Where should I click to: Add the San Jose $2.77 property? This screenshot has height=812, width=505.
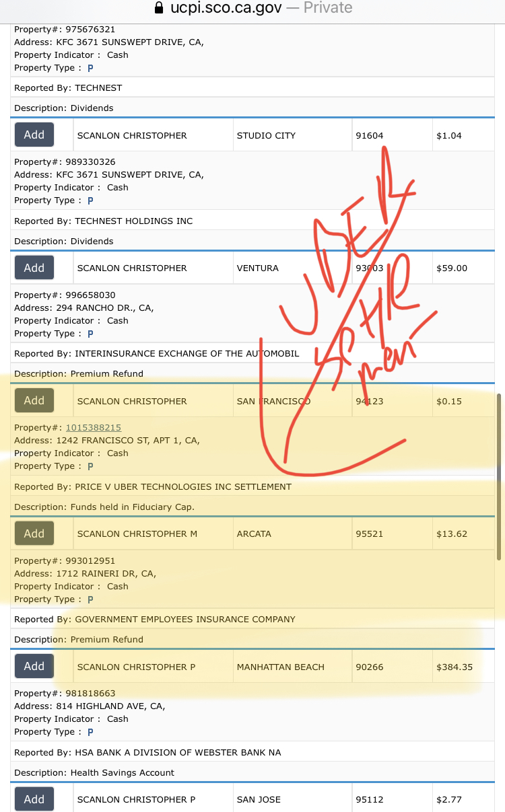34,799
